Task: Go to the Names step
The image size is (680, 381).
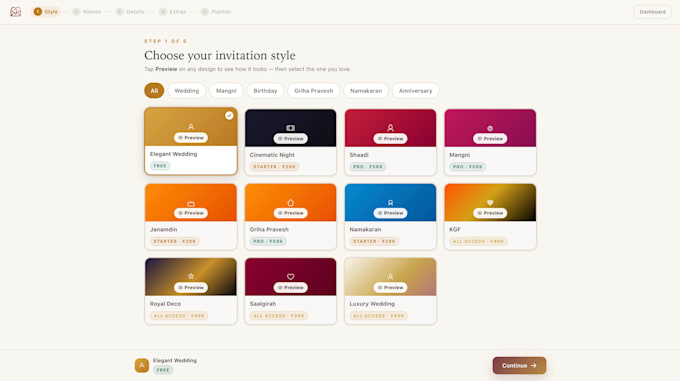Action: pyautogui.click(x=87, y=12)
